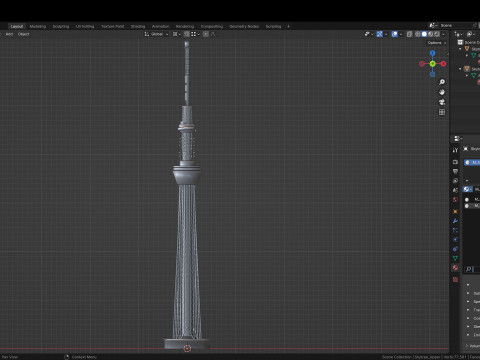Open the Scene properties tab
The height and width of the screenshot is (360, 480).
pyautogui.click(x=455, y=190)
